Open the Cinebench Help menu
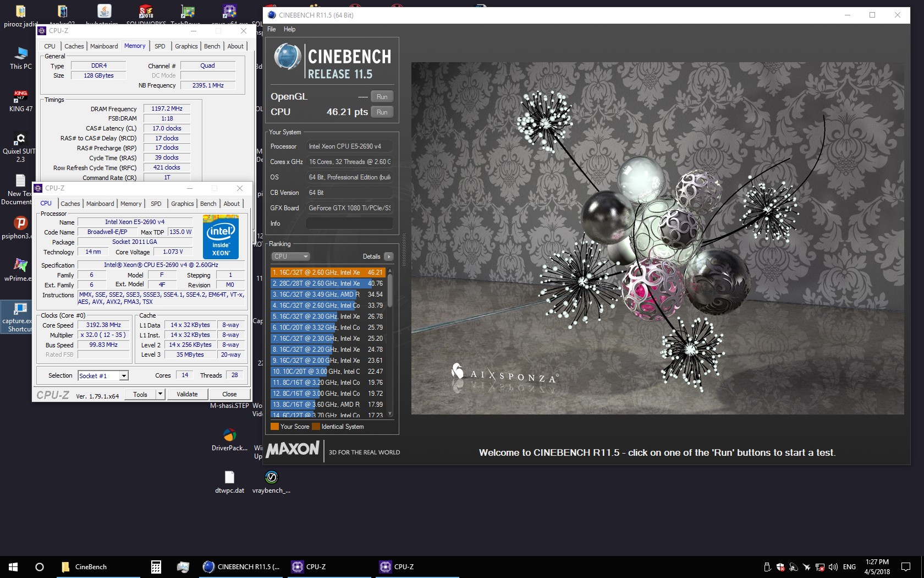Image resolution: width=924 pixels, height=578 pixels. (x=289, y=29)
